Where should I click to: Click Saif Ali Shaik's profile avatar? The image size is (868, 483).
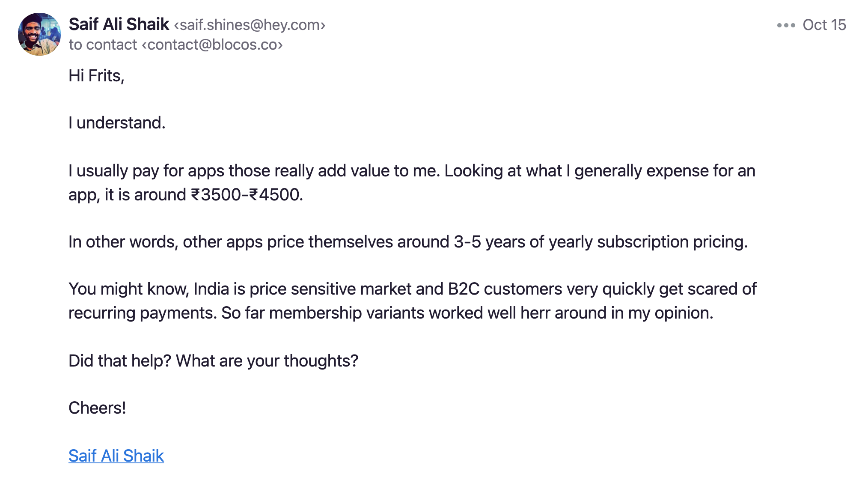(x=39, y=34)
